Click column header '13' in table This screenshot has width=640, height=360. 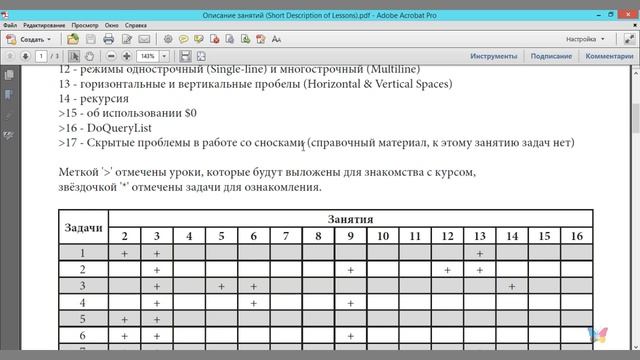(480, 236)
